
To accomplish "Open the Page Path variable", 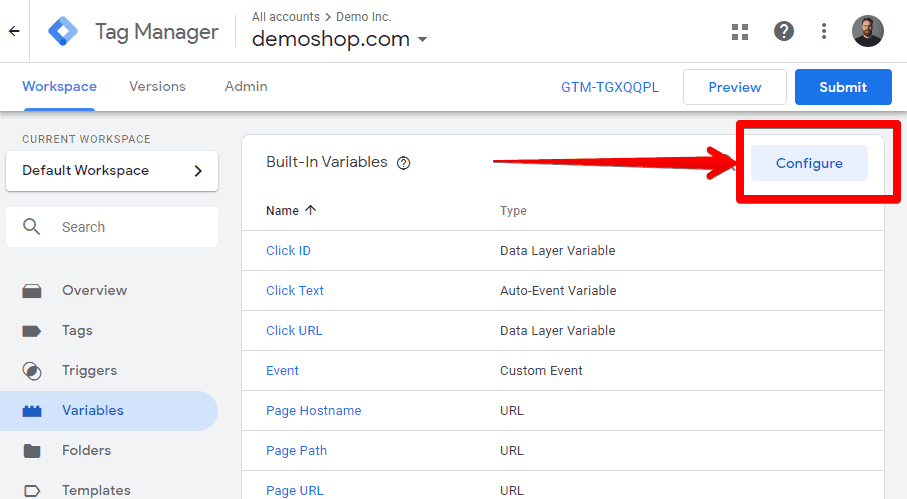I will [x=296, y=450].
